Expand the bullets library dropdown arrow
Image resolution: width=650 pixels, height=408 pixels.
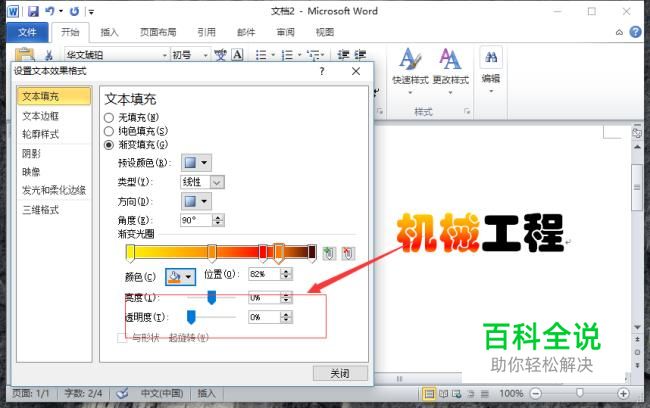[x=273, y=55]
